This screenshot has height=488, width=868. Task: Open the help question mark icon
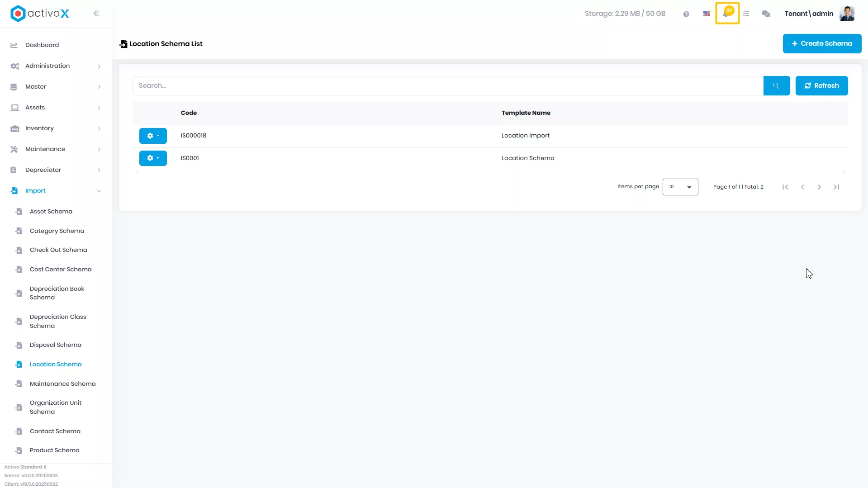click(x=686, y=14)
